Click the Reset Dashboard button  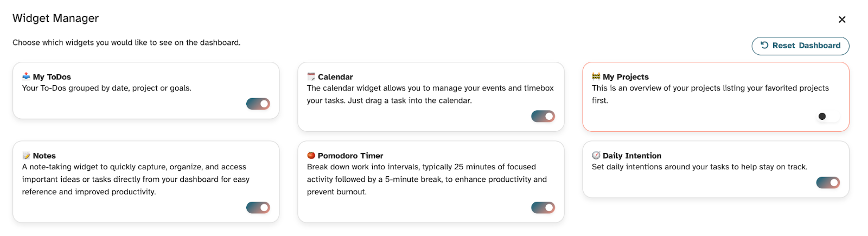pyautogui.click(x=800, y=46)
